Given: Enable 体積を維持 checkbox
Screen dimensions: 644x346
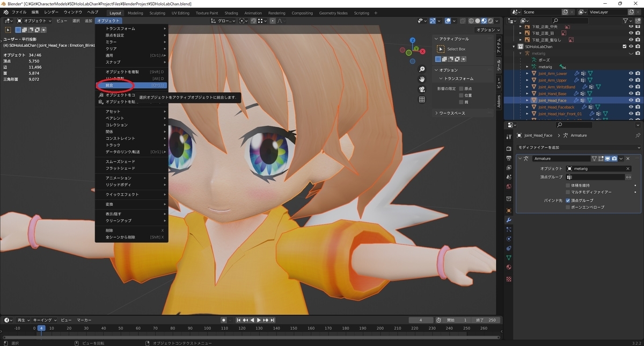Looking at the screenshot, I should tap(568, 185).
